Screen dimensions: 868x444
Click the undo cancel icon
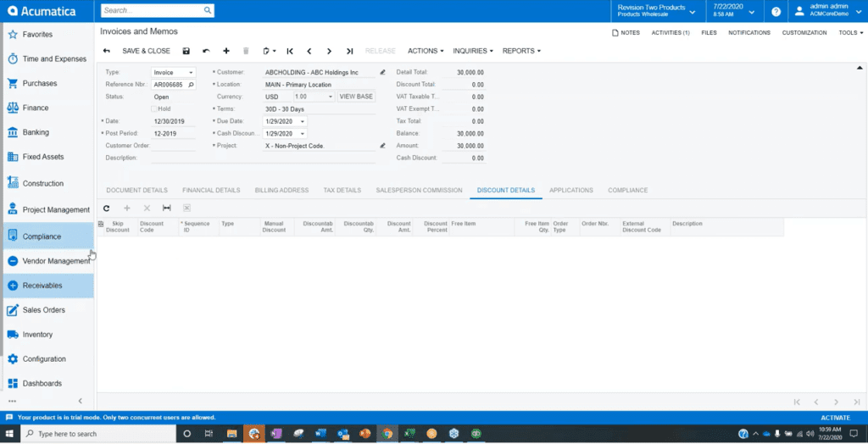(206, 51)
